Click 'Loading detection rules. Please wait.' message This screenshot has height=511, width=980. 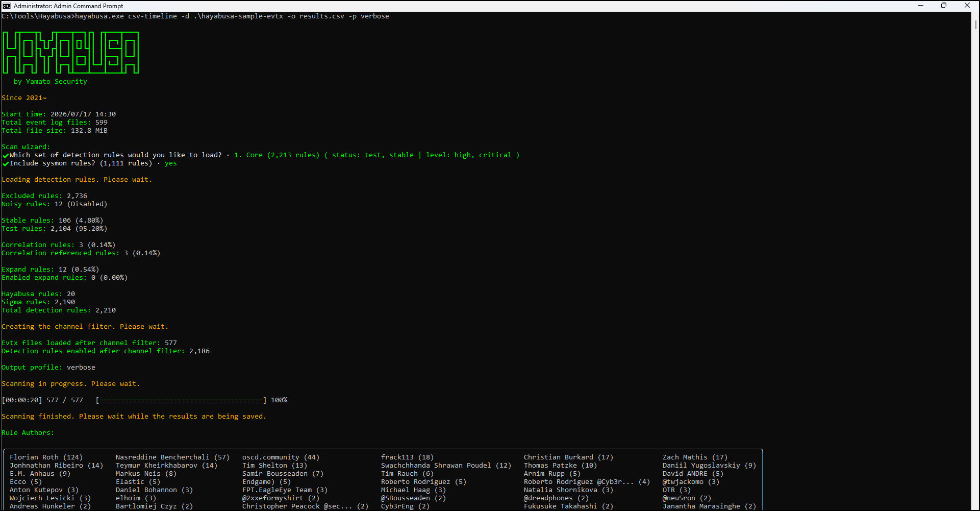tap(77, 180)
